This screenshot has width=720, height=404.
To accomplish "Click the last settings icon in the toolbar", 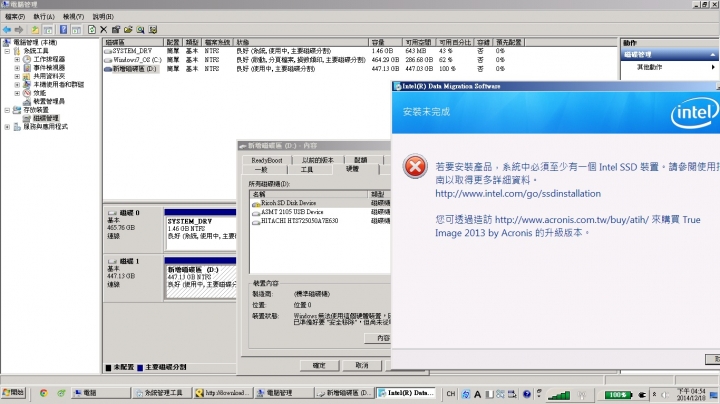I will tap(153, 30).
